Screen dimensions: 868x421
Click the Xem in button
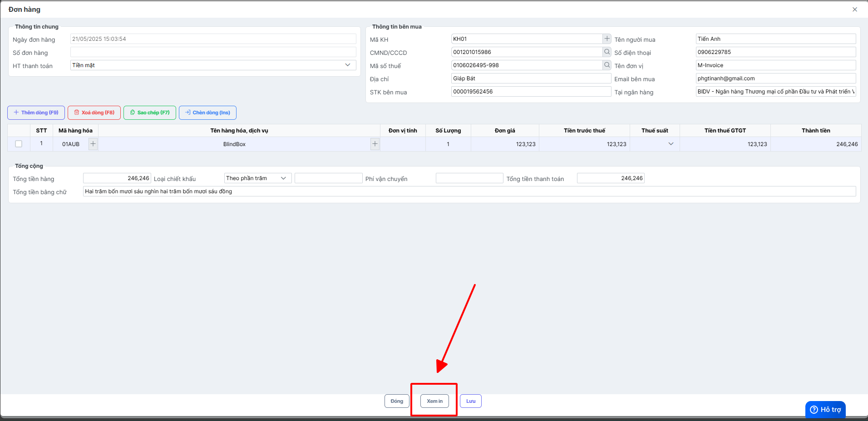click(x=434, y=401)
